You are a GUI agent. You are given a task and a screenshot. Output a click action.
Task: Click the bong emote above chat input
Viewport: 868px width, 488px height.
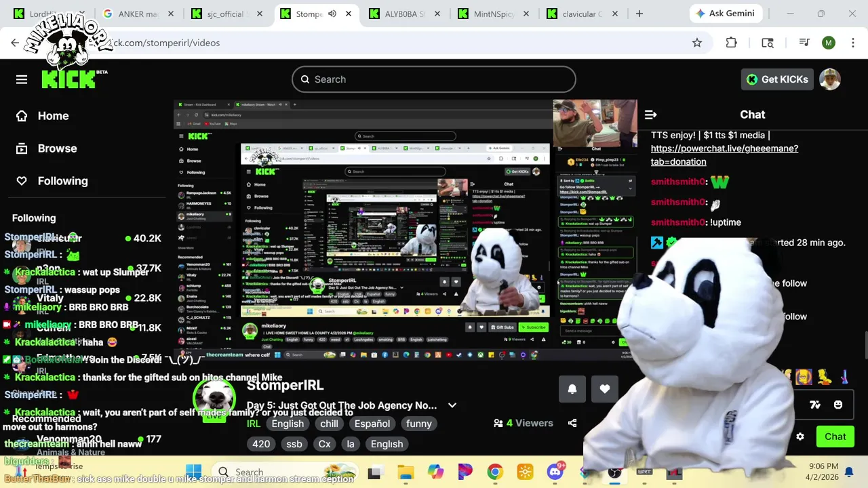(844, 376)
